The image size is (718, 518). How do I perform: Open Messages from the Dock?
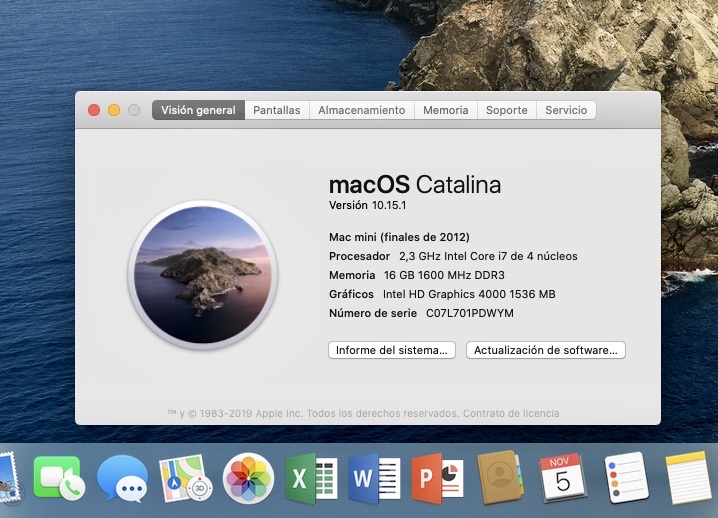click(x=122, y=478)
